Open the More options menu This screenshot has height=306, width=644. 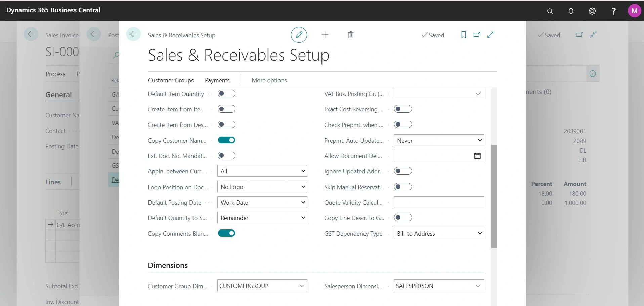(x=269, y=80)
